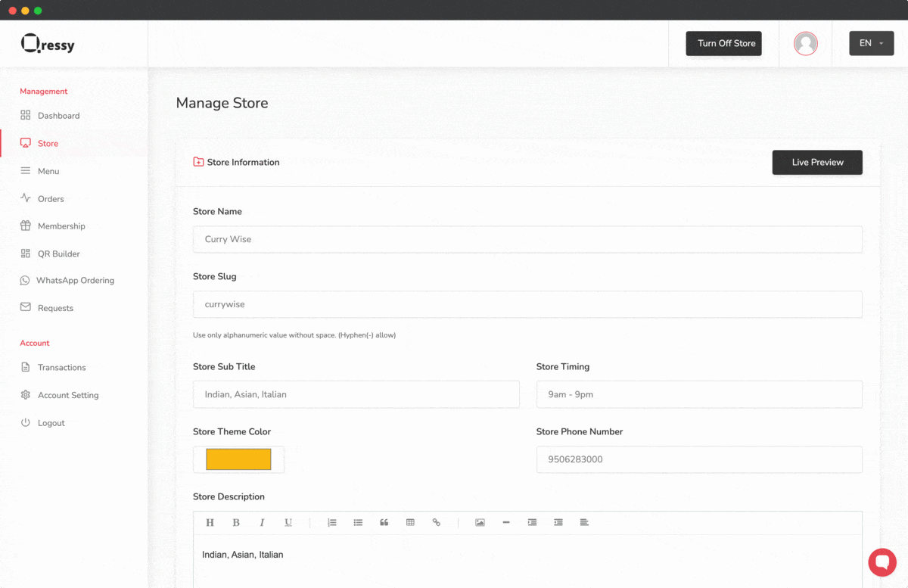Insert a bulleted list in the editor
The width and height of the screenshot is (908, 588).
[x=358, y=522]
